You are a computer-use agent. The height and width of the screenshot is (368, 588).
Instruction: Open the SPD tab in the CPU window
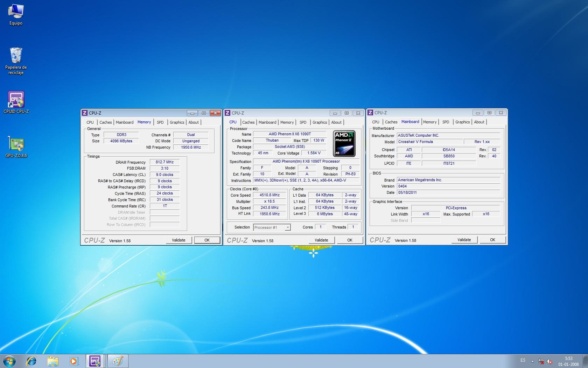[x=303, y=122]
